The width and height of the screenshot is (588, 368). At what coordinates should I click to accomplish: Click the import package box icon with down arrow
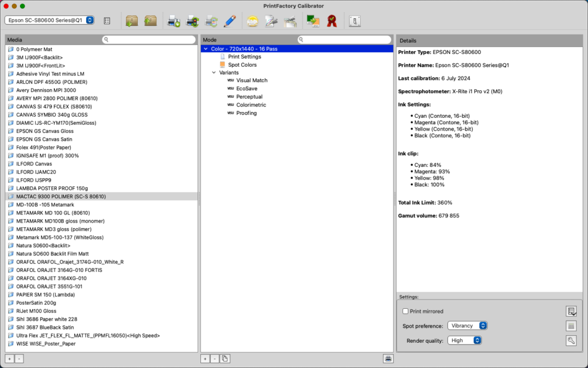(131, 21)
